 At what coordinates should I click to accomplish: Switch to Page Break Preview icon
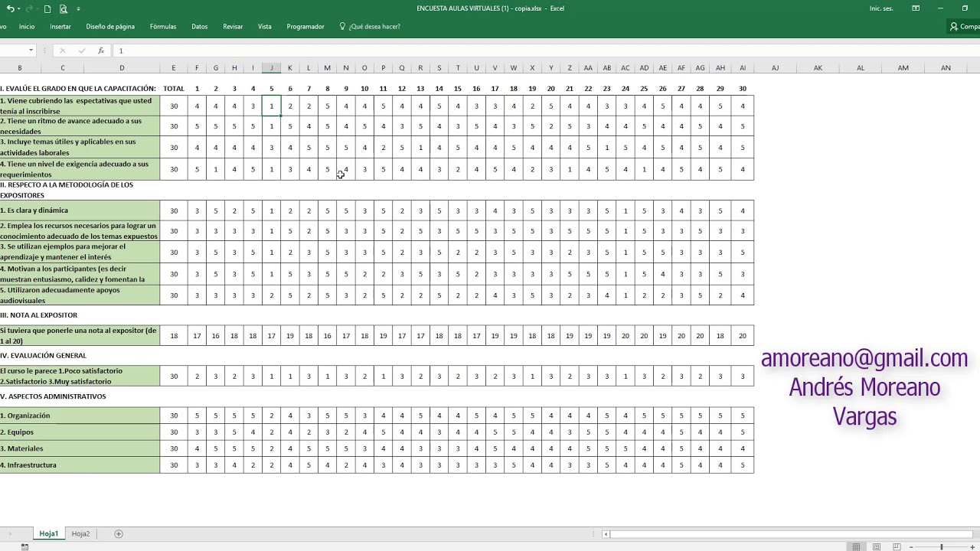coord(897,546)
